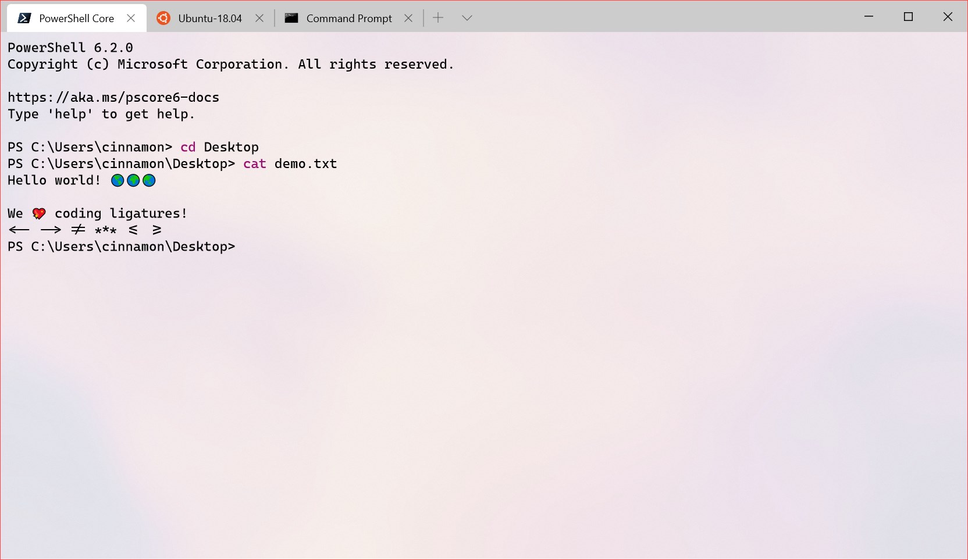This screenshot has height=560, width=968.
Task: Click the last globe emoji on the Hello world line
Action: click(148, 180)
